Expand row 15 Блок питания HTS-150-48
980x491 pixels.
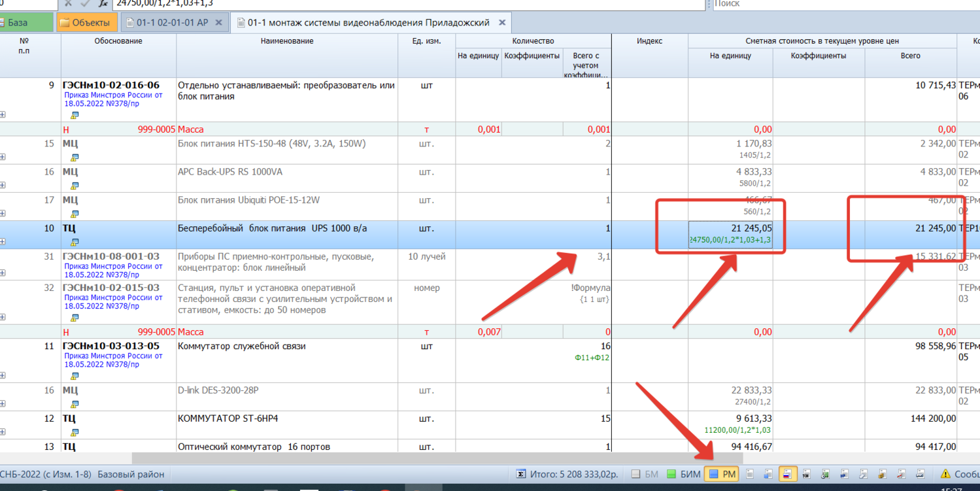(x=3, y=157)
